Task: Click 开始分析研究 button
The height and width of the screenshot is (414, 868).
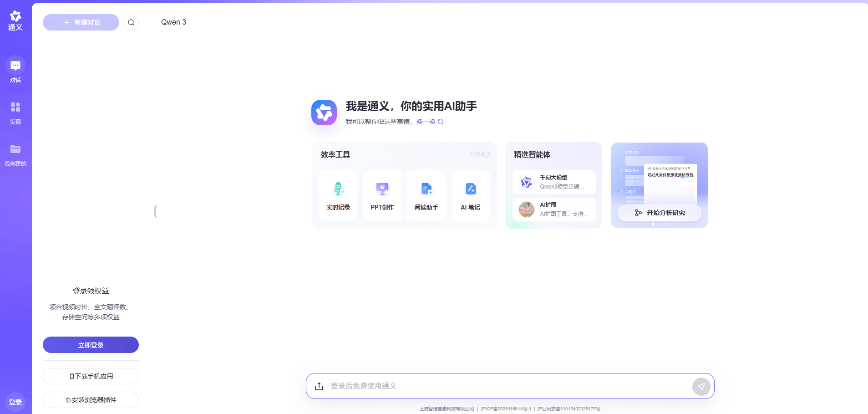Action: [660, 213]
